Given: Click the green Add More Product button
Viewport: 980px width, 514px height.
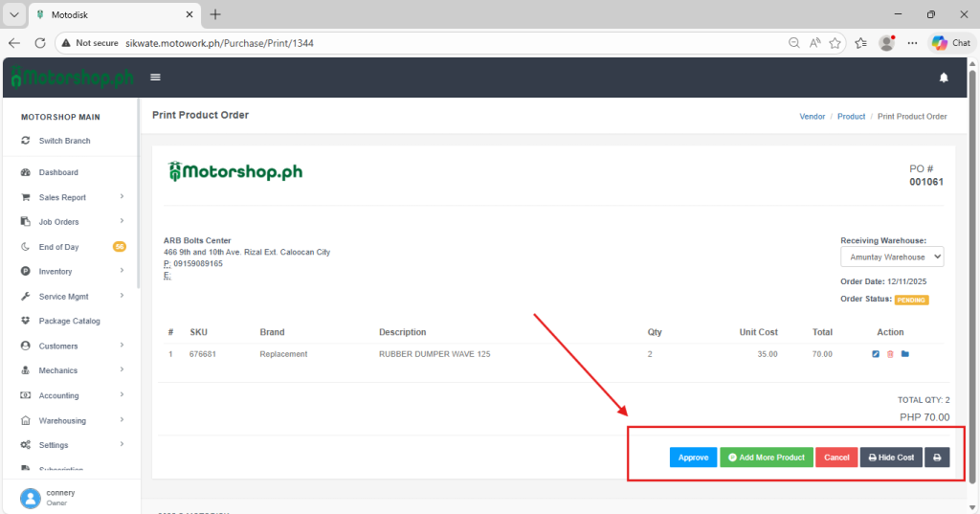Looking at the screenshot, I should [x=766, y=458].
